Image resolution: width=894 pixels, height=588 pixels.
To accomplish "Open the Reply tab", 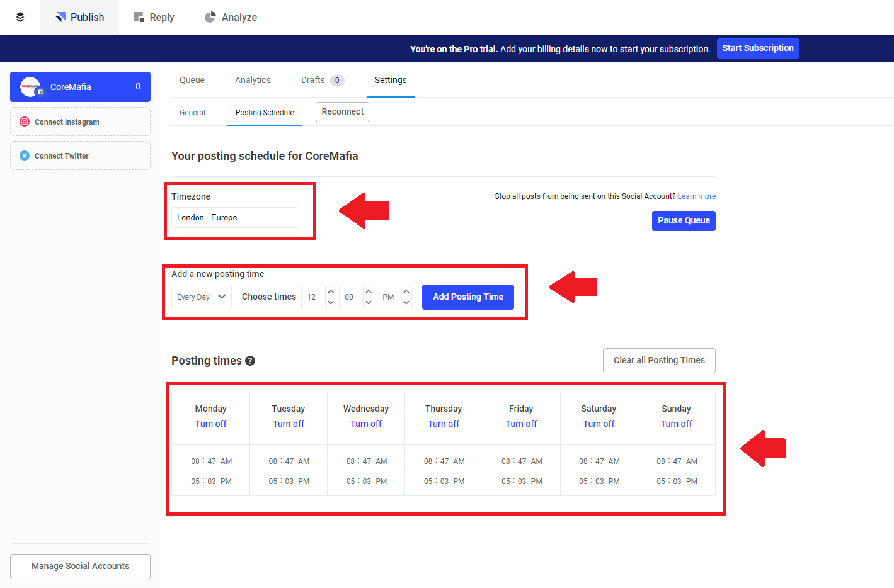I will (x=154, y=17).
